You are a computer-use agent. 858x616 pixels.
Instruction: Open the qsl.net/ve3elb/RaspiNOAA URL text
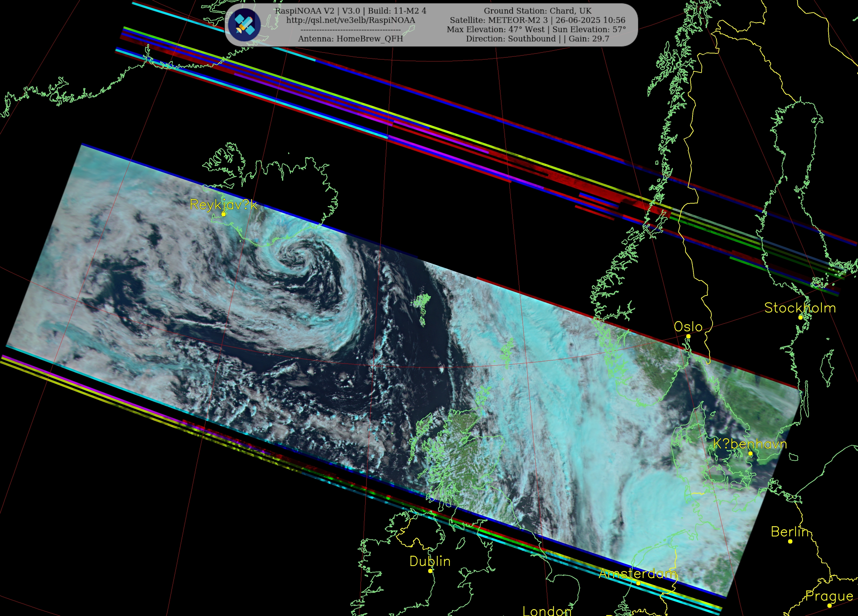click(350, 20)
